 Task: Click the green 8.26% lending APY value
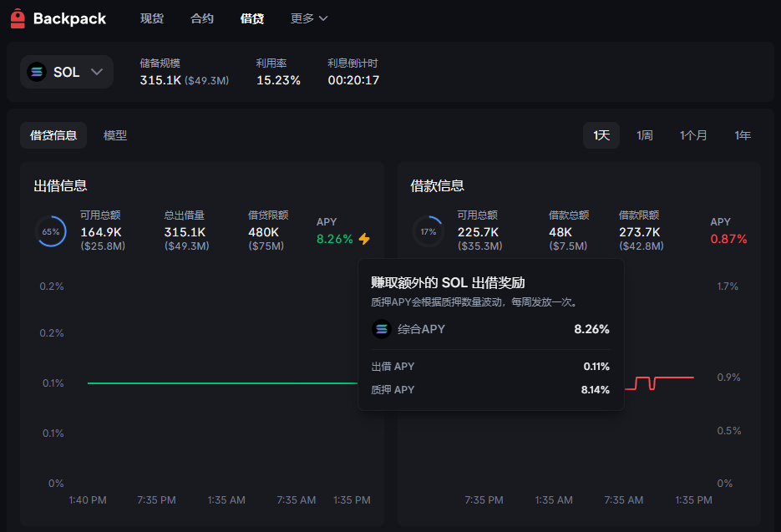click(335, 239)
